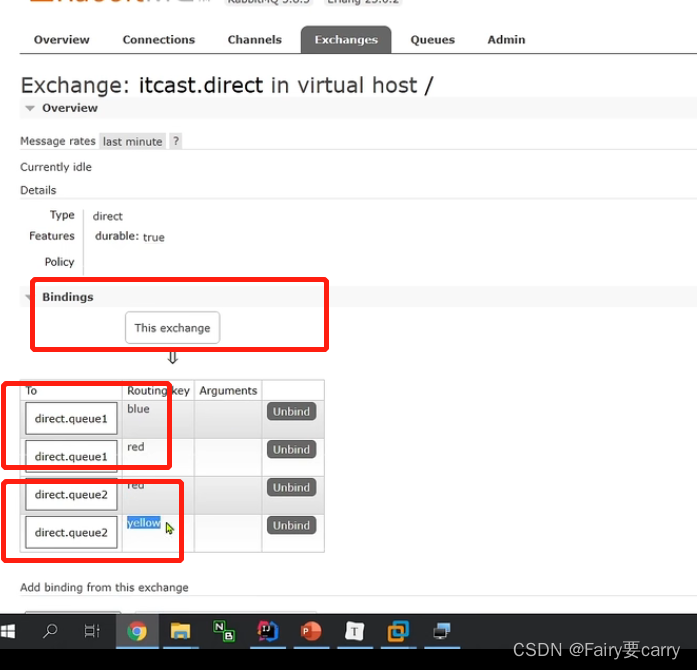Open Typora from taskbar
697x670 pixels.
point(354,631)
